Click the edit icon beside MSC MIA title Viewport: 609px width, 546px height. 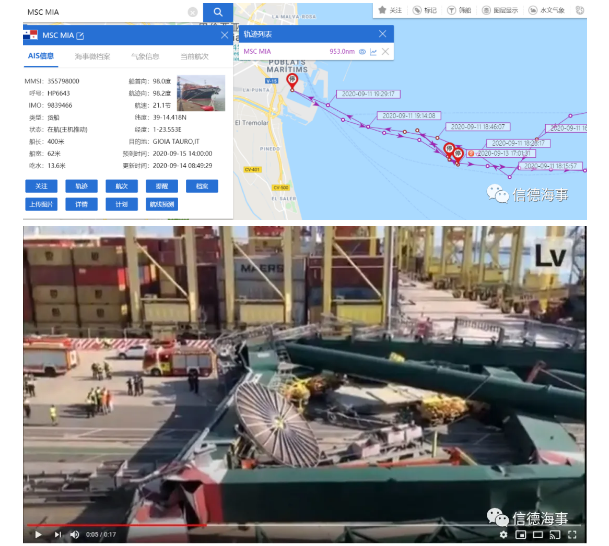click(80, 36)
